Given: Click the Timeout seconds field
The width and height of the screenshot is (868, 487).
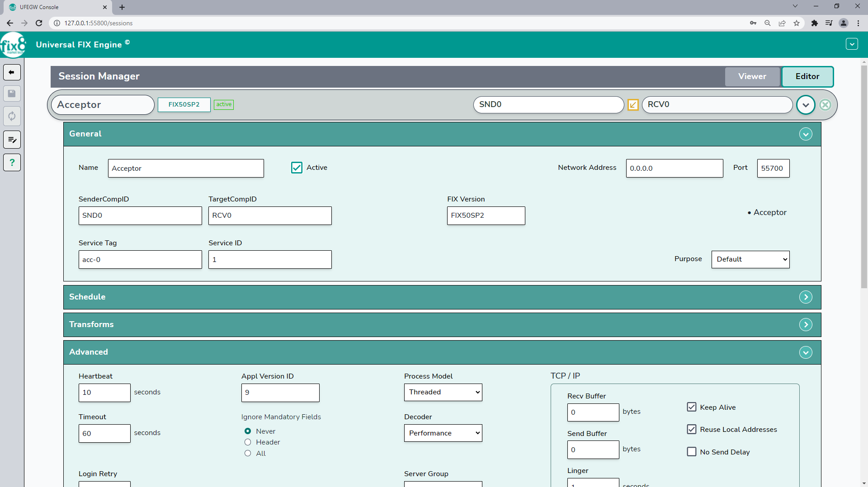Looking at the screenshot, I should pos(104,433).
